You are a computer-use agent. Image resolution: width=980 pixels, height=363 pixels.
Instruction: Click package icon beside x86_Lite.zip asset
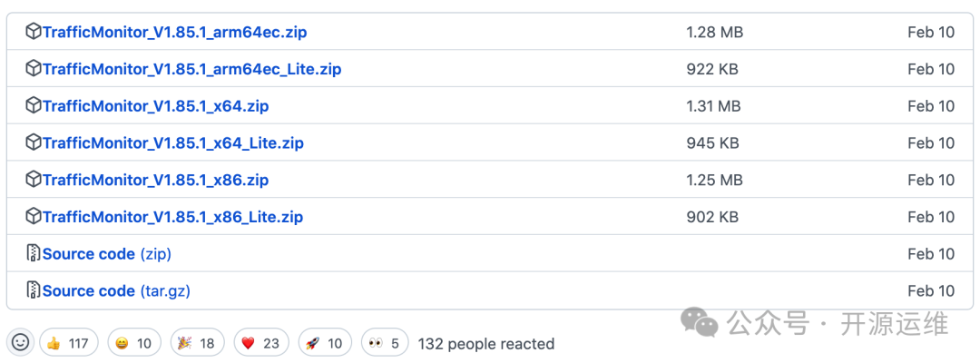(34, 217)
